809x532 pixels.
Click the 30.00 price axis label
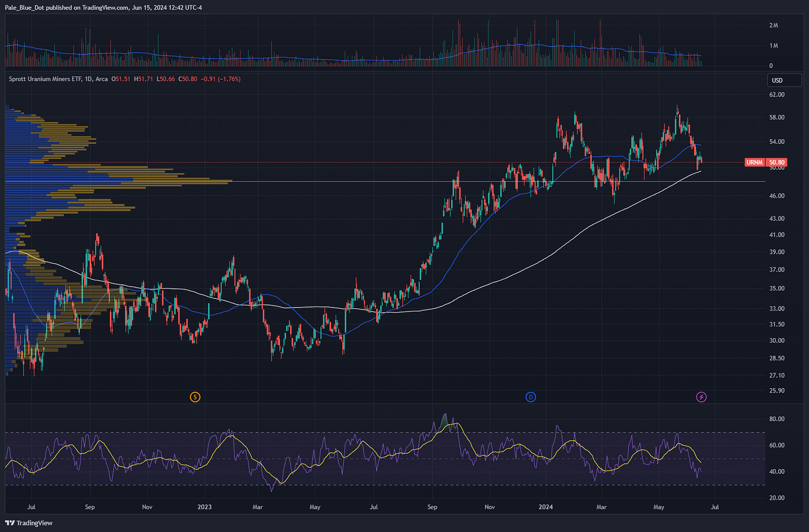(777, 340)
